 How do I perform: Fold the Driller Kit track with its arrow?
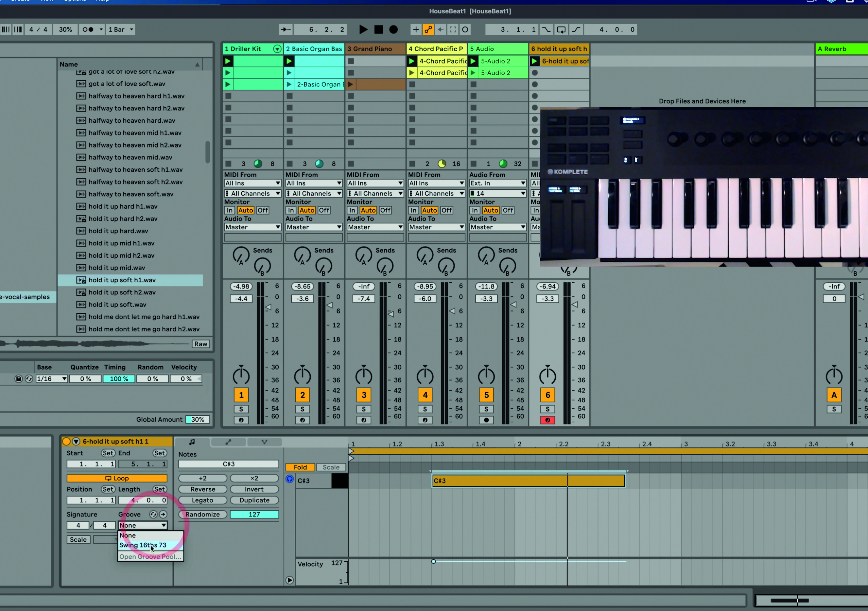pyautogui.click(x=277, y=49)
